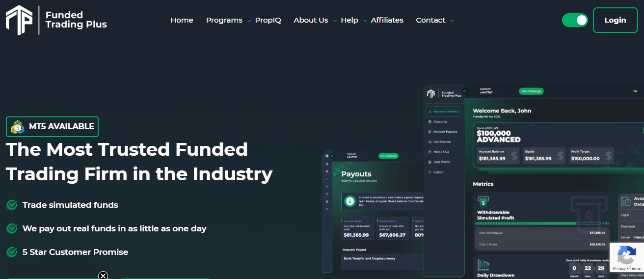Image resolution: width=644 pixels, height=279 pixels.
Task: Click checkmark icon beside real funds payout line
Action: (x=12, y=228)
